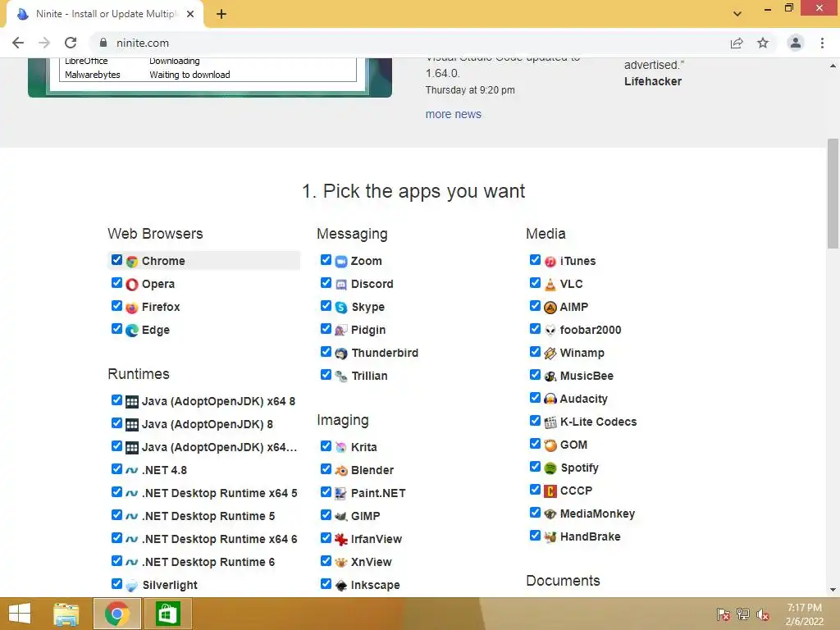The image size is (840, 630).
Task: Click the share page icon in address bar
Action: coord(737,43)
